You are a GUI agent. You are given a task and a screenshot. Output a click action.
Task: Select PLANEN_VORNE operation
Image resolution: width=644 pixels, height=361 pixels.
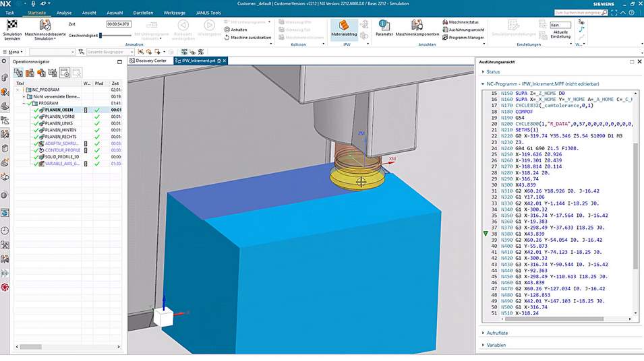point(60,117)
